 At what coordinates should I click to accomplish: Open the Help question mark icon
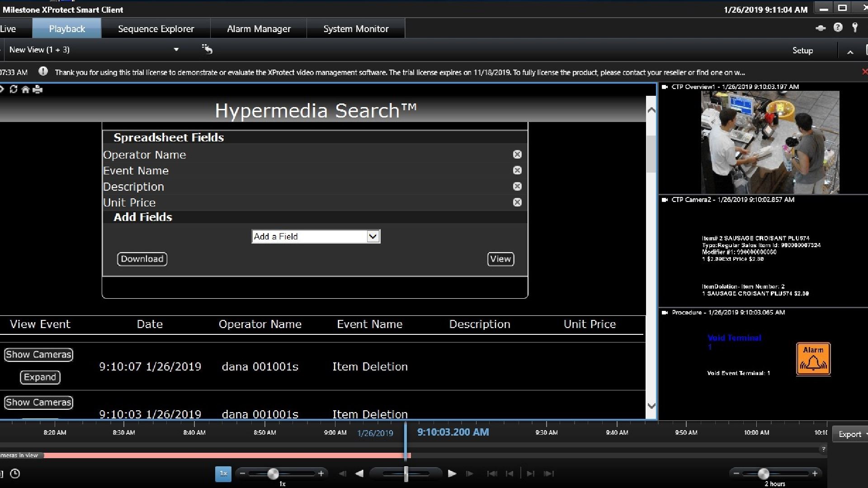coord(838,28)
